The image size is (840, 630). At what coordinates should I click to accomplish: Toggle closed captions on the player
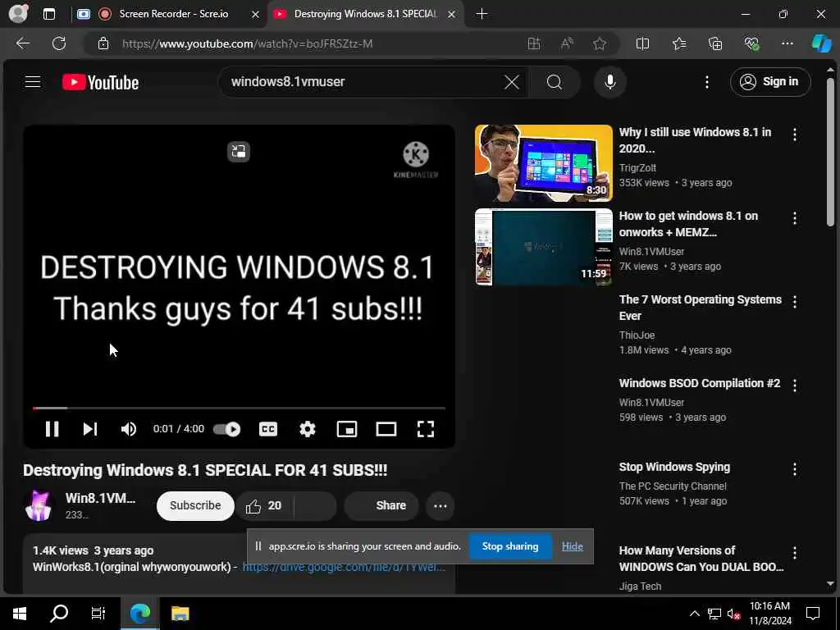pyautogui.click(x=268, y=428)
